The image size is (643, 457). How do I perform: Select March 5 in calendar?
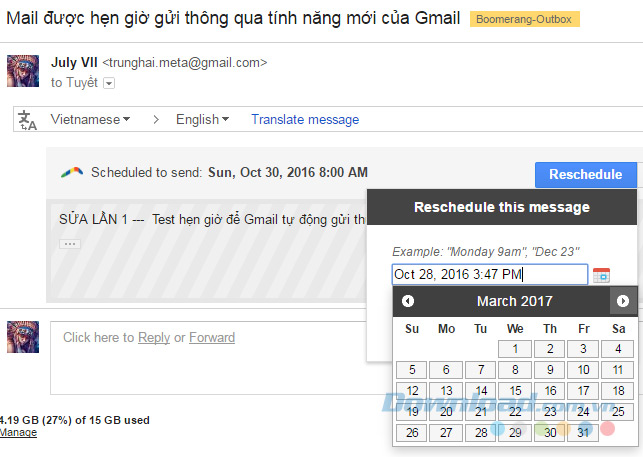click(x=412, y=370)
